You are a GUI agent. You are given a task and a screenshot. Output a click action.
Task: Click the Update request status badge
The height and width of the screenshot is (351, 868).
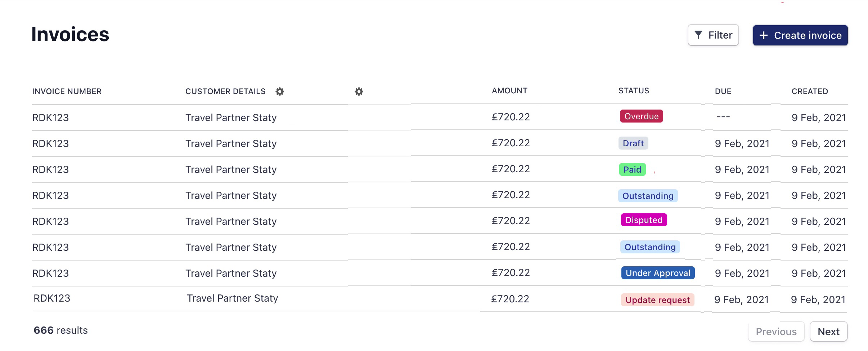tap(657, 300)
